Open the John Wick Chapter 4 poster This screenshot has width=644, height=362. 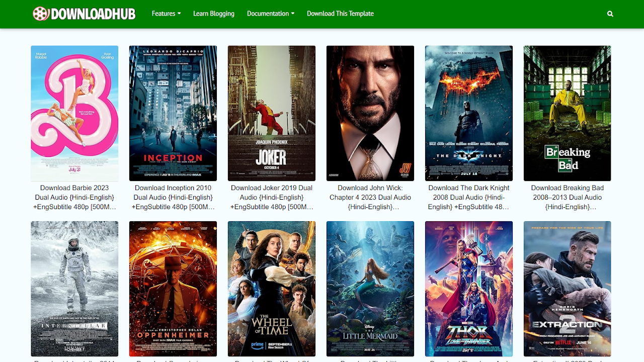(x=370, y=113)
